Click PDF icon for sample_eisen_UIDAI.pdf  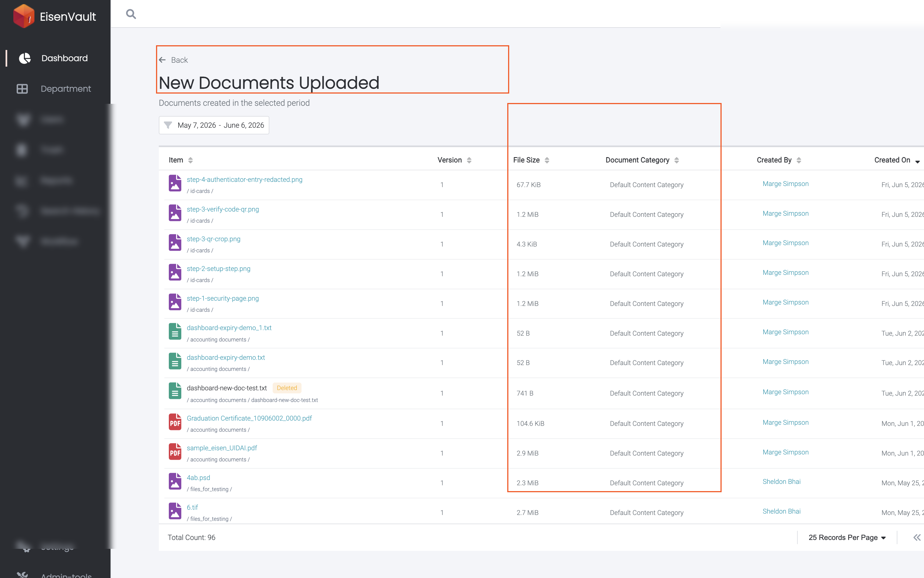(175, 451)
